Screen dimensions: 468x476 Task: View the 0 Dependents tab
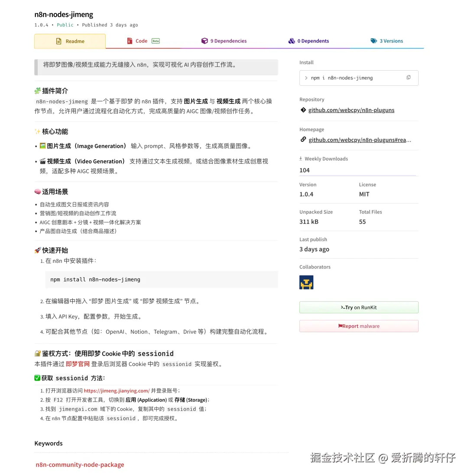pos(309,41)
